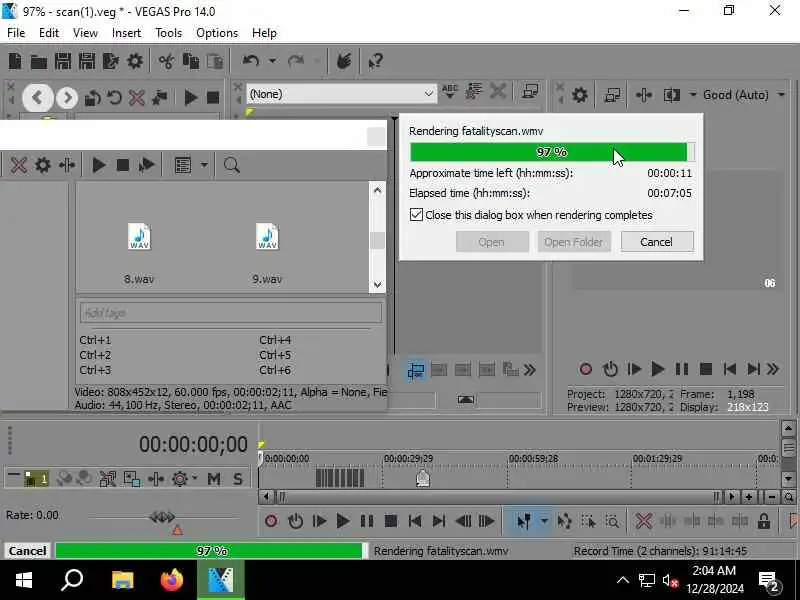This screenshot has width=800, height=600.
Task: Open the Insert menu
Action: click(126, 33)
